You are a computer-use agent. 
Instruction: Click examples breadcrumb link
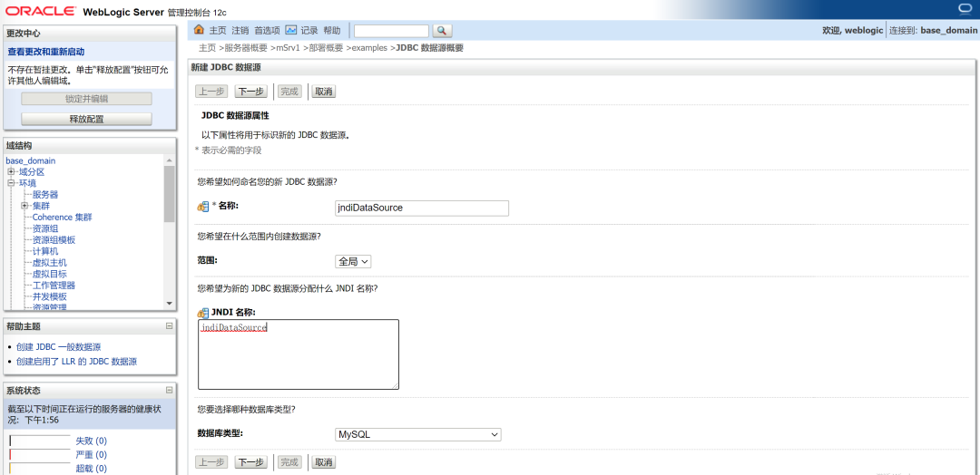point(369,48)
